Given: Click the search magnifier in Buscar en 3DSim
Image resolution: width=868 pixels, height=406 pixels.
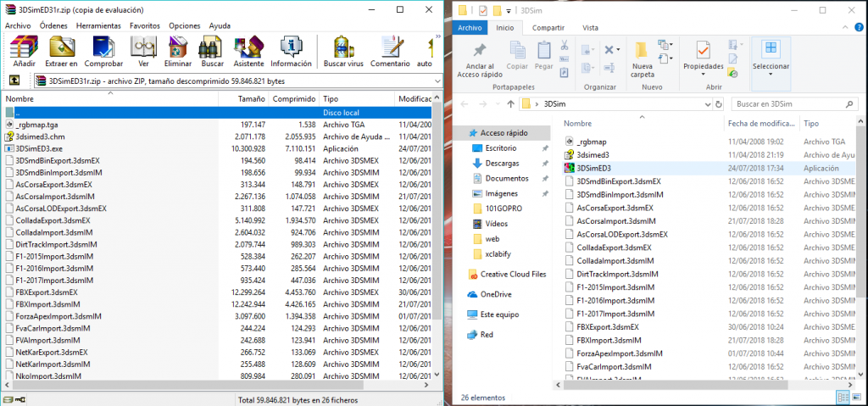Looking at the screenshot, I should (849, 103).
